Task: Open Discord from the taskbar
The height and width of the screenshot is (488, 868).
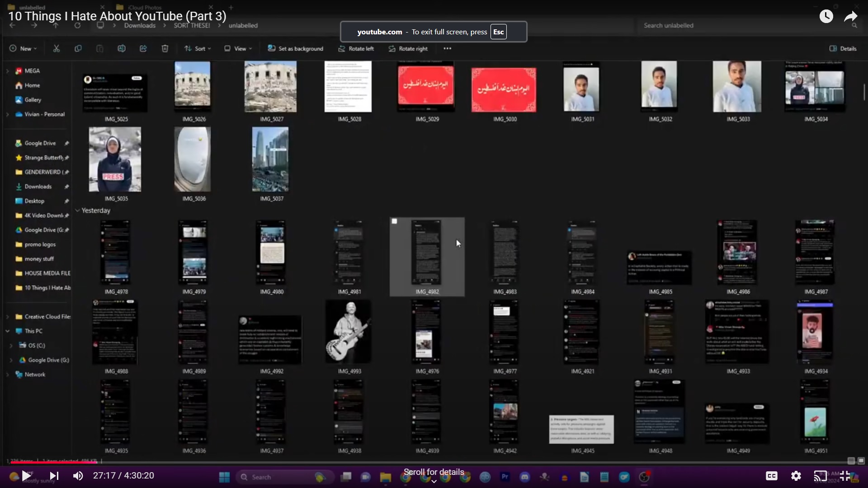Action: (524, 477)
